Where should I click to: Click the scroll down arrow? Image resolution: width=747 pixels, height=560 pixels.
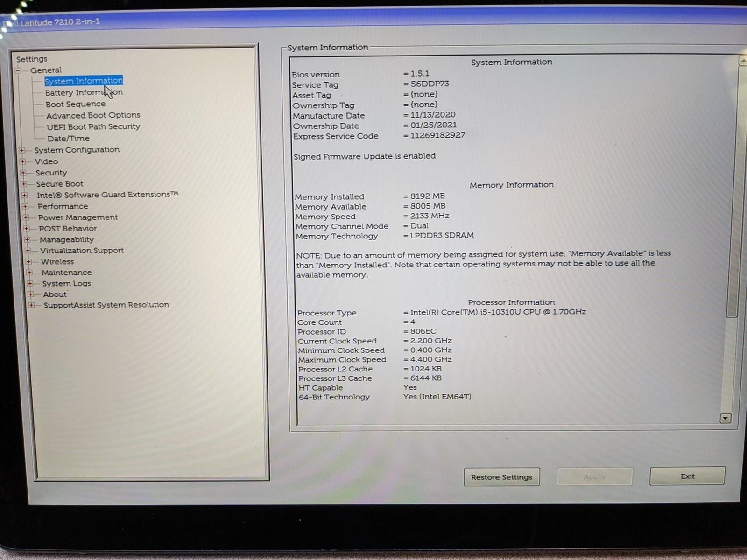point(725,418)
